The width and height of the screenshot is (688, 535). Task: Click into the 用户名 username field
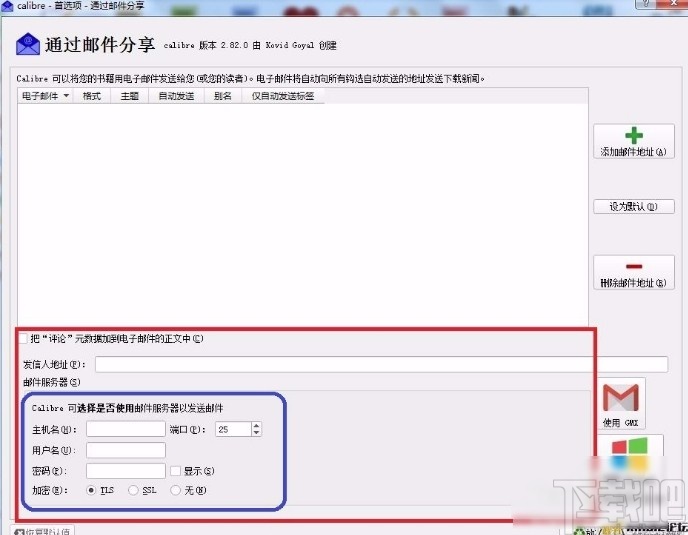tap(125, 450)
